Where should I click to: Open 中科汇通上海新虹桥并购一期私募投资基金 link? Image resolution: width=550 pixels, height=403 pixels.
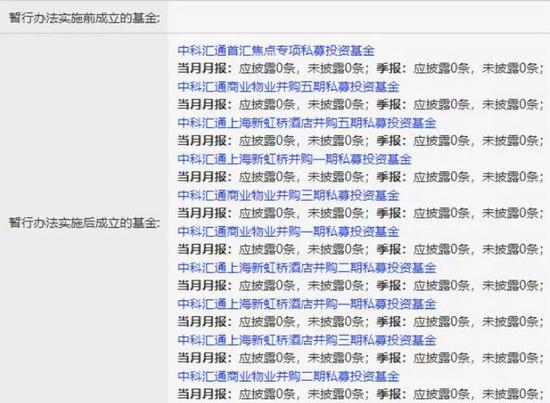[x=294, y=159]
